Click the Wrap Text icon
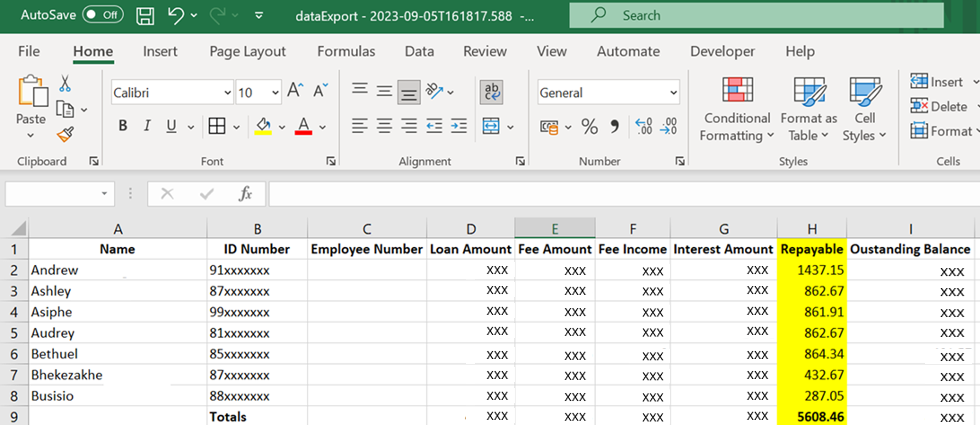Image resolution: width=980 pixels, height=425 pixels. (491, 92)
